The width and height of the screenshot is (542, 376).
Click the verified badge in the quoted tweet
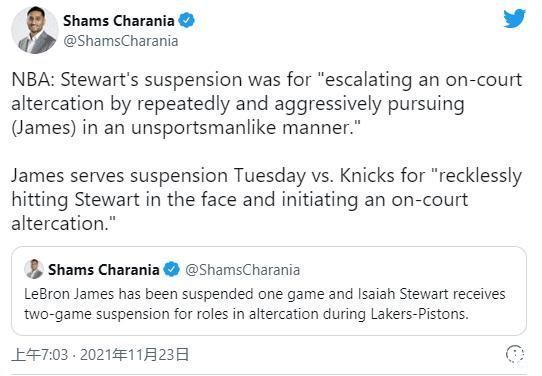[171, 270]
